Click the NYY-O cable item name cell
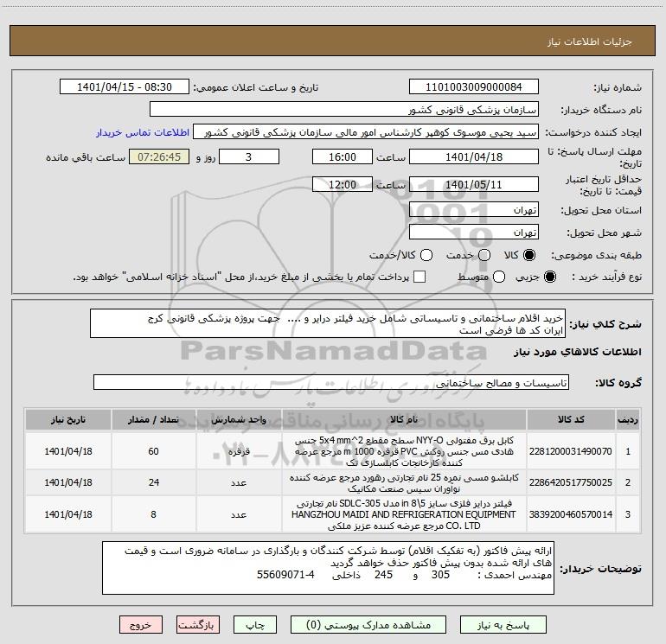Viewport: 666px width, 644px height. pyautogui.click(x=404, y=451)
